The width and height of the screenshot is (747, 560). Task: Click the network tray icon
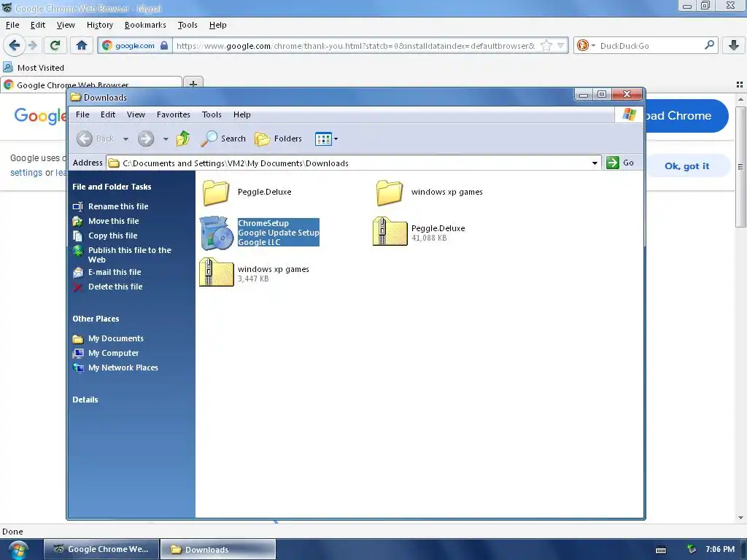[x=692, y=549]
